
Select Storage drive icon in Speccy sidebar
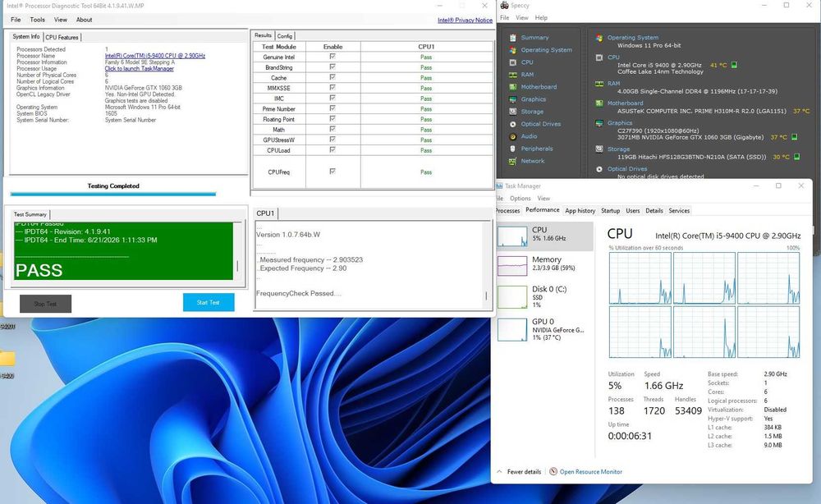(513, 112)
